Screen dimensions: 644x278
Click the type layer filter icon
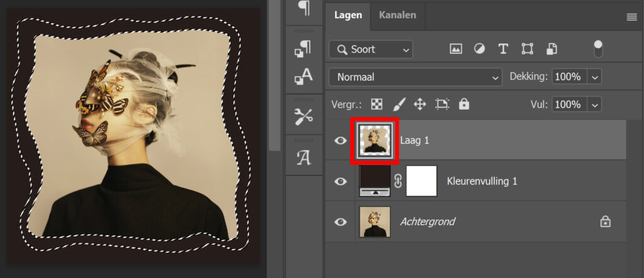point(502,49)
